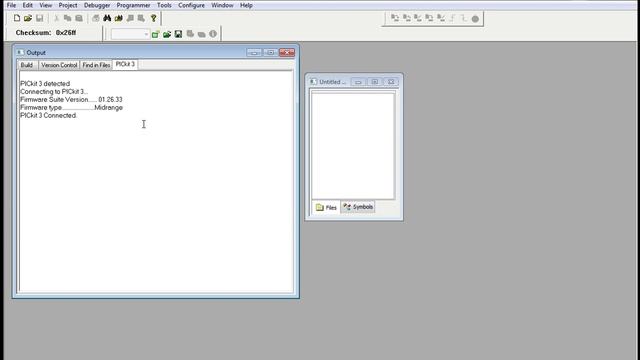640x360 pixels.
Task: Click the second PICkit 3 programmer toolbar icon
Action: (x=407, y=18)
